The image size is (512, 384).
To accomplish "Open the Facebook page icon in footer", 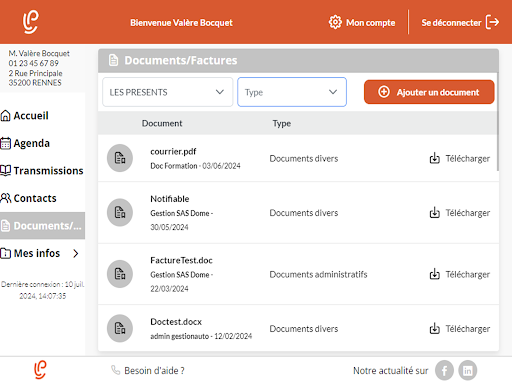I will (x=444, y=370).
